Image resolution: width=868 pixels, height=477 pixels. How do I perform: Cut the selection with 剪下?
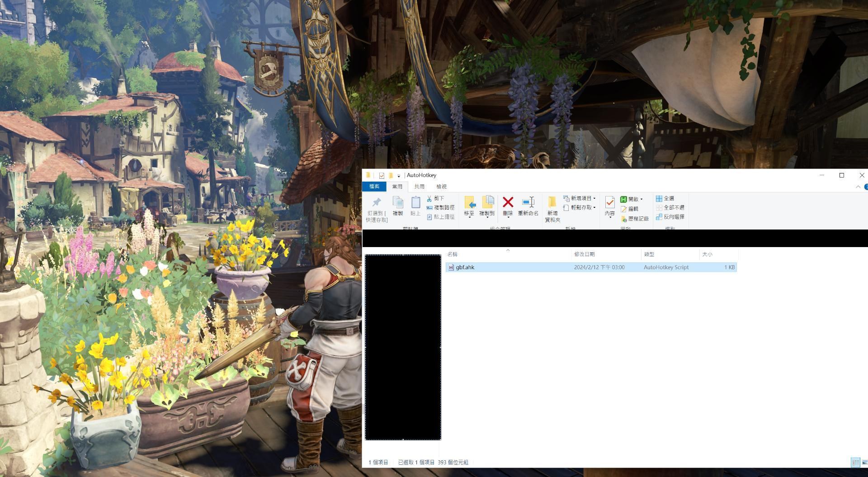[435, 198]
